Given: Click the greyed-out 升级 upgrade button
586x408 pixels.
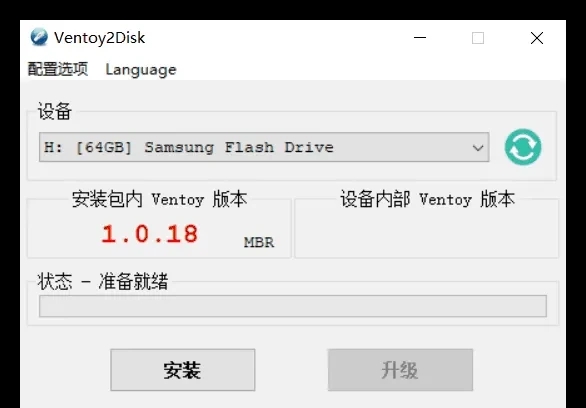Looking at the screenshot, I should [400, 370].
